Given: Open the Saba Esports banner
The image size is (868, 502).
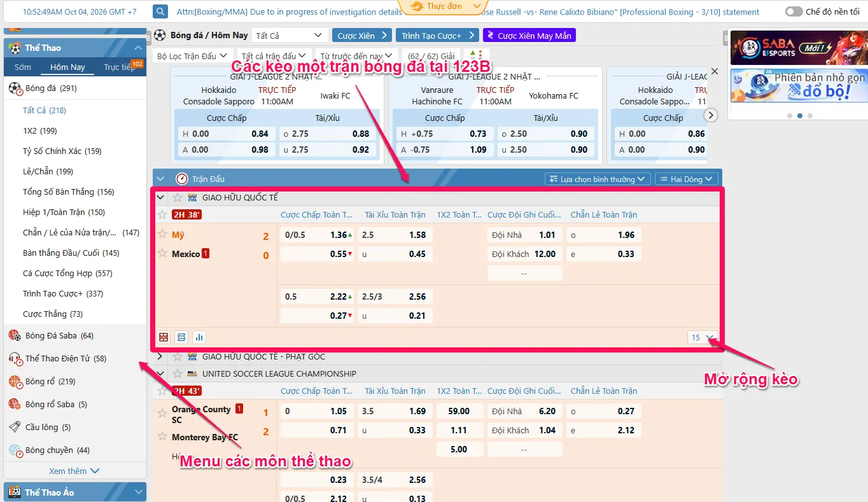Looking at the screenshot, I should [x=799, y=47].
